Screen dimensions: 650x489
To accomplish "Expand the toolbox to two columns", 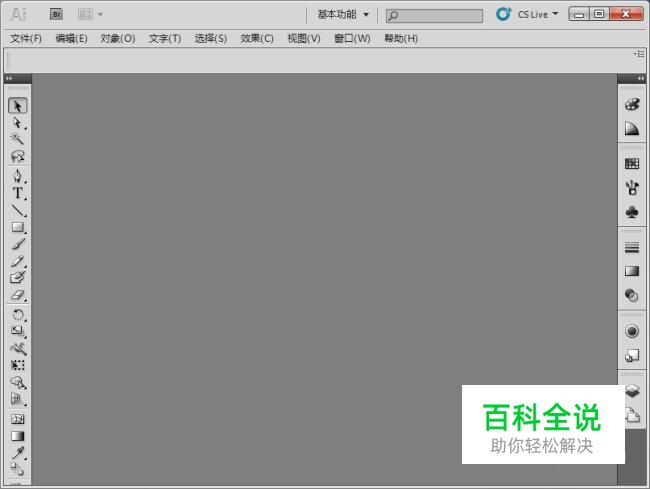I will pyautogui.click(x=9, y=78).
